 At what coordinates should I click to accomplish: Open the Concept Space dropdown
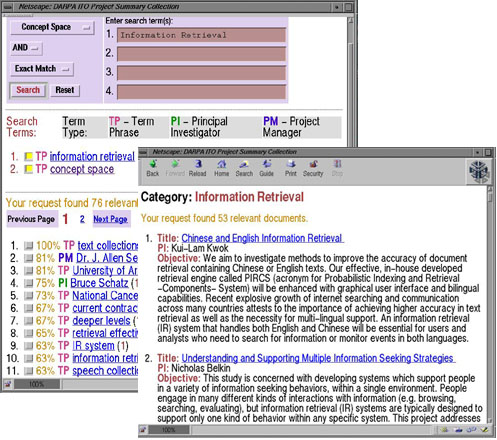pos(52,27)
